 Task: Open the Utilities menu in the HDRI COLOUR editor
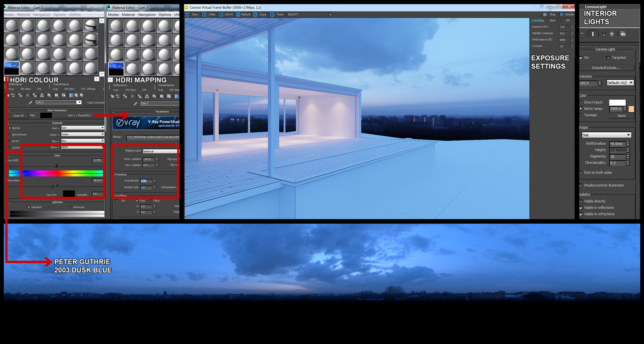[74, 15]
